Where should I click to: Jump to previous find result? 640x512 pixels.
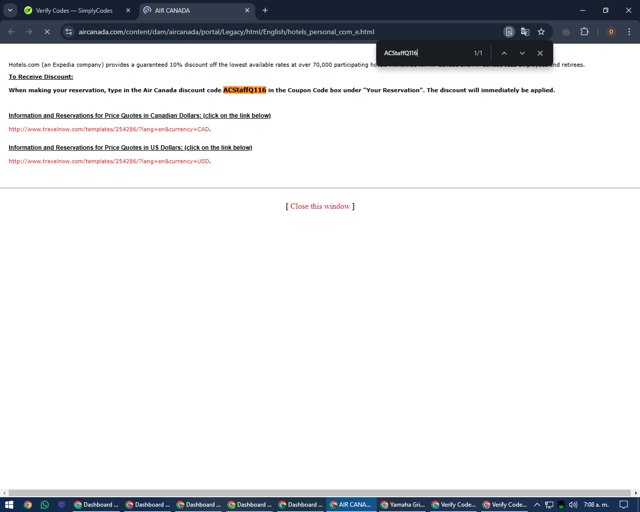(504, 53)
